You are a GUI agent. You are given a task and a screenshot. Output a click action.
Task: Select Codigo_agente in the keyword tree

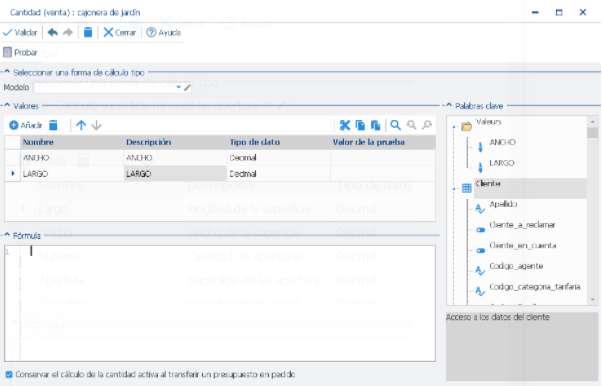click(516, 266)
